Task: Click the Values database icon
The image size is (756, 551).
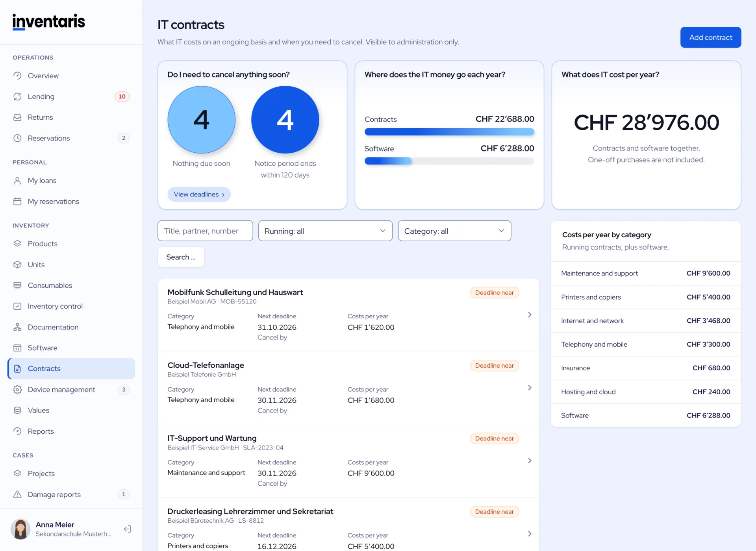Action: [17, 410]
